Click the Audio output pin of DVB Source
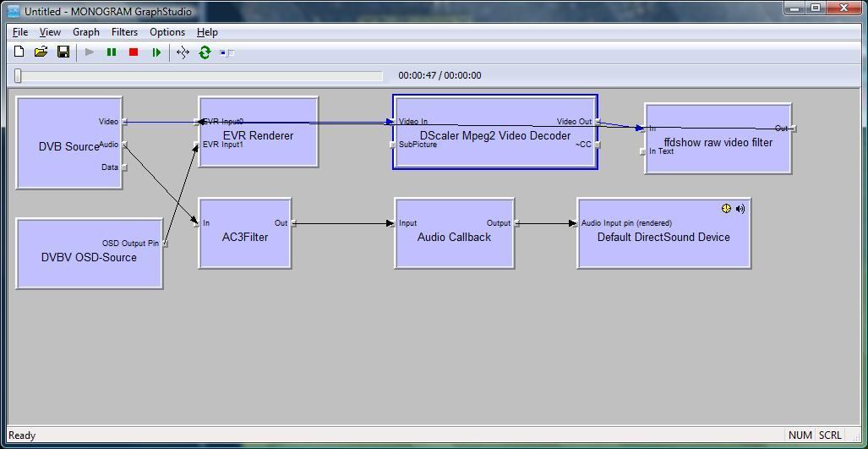This screenshot has width=868, height=449. (125, 145)
